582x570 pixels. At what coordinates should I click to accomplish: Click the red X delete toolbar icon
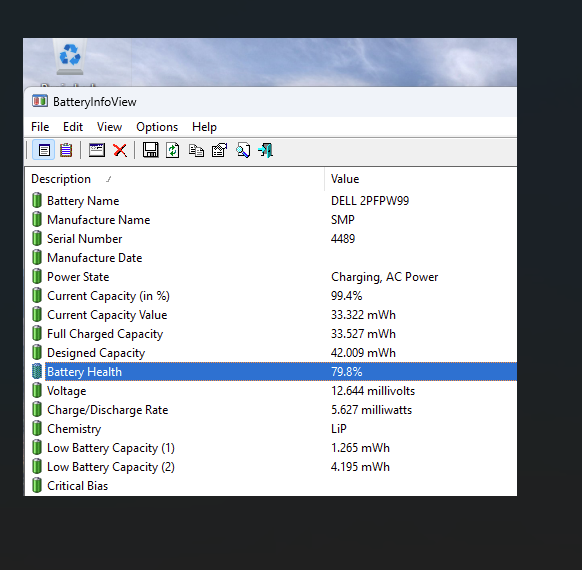pyautogui.click(x=120, y=150)
